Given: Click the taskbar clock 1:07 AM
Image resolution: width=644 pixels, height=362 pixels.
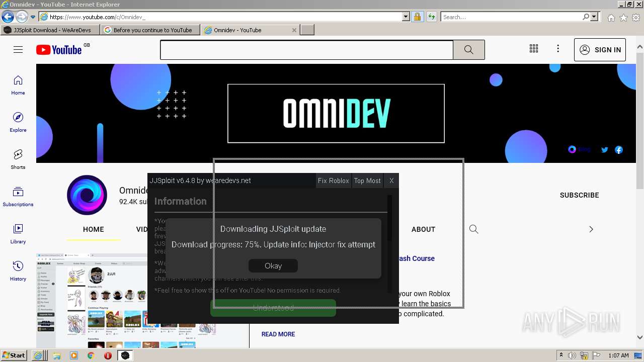Looking at the screenshot, I should (x=618, y=355).
